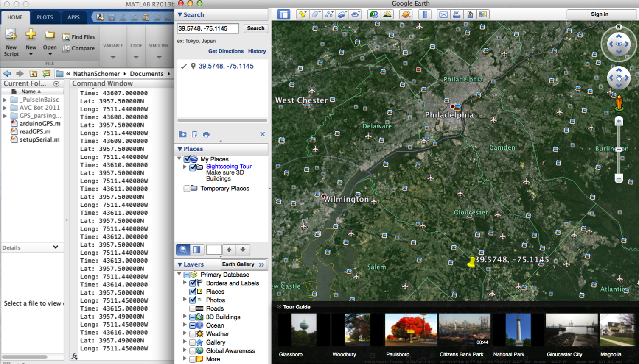Add an image overlay in Google Earth
639x364 pixels.
coord(342,14)
